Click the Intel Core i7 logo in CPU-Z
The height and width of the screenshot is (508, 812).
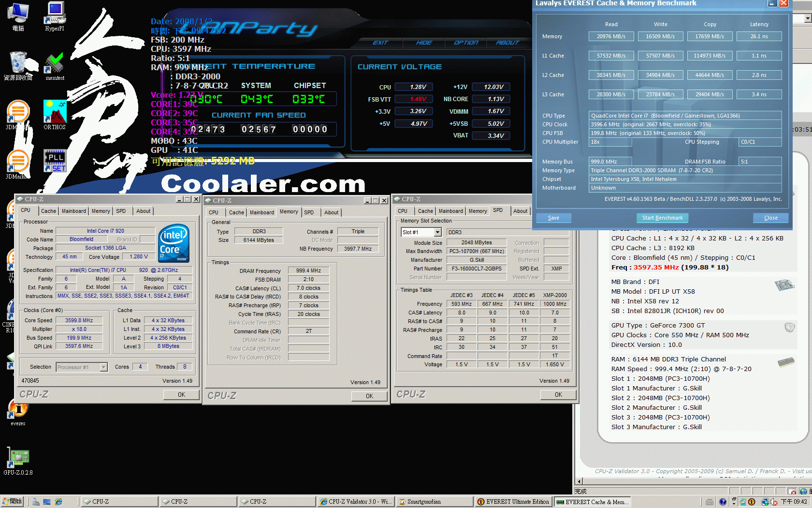(x=174, y=243)
